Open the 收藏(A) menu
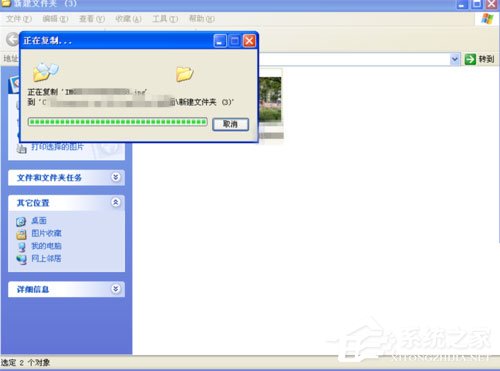This screenshot has width=500, height=371. click(x=128, y=19)
